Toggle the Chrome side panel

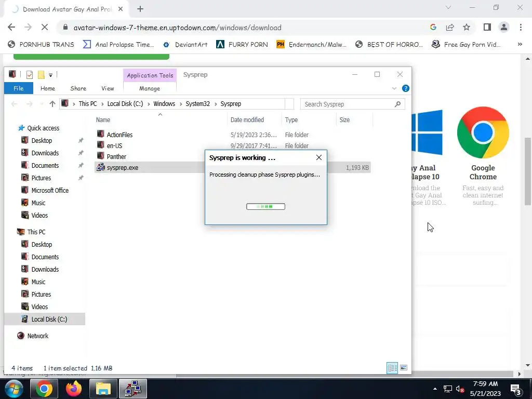[x=487, y=28]
